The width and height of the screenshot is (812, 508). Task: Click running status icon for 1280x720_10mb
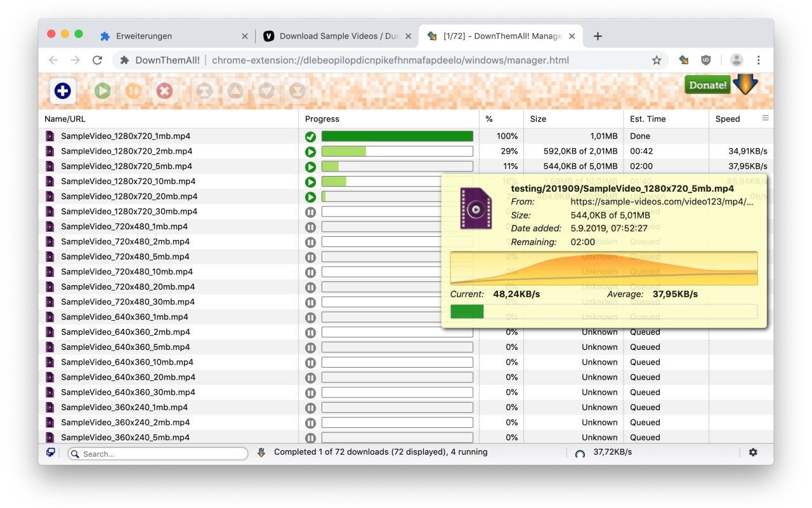click(310, 182)
